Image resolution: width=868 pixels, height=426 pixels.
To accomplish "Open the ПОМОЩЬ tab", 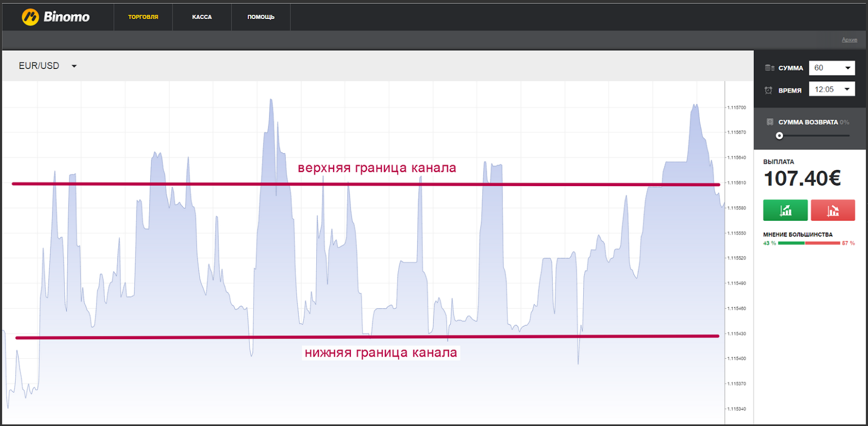I will [261, 17].
